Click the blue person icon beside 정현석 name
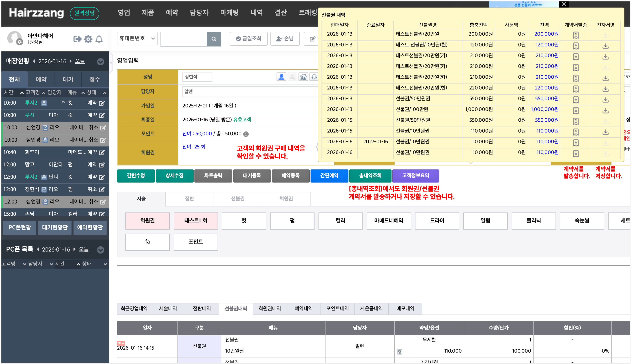This screenshot has height=364, width=631. click(x=281, y=77)
